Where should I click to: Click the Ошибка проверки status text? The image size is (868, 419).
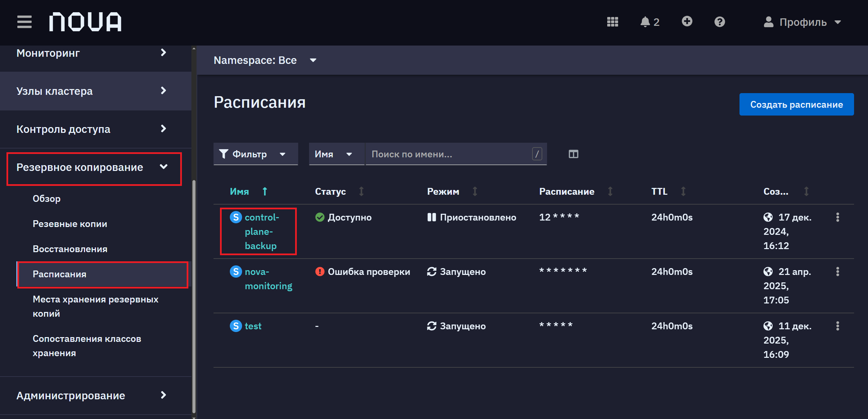[x=369, y=272]
